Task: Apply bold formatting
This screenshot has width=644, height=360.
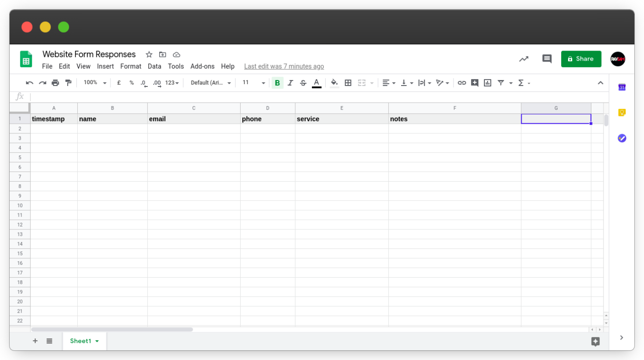Action: 277,83
